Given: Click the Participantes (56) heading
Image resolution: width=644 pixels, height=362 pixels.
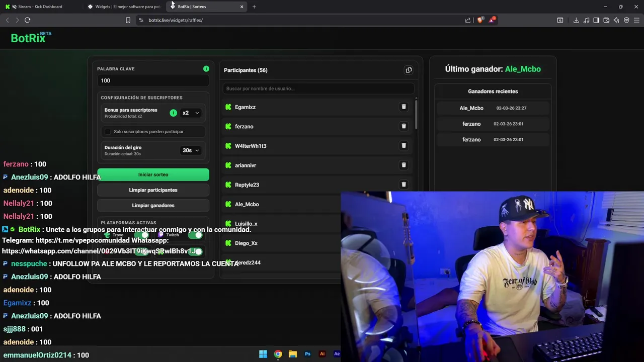Looking at the screenshot, I should click(246, 70).
